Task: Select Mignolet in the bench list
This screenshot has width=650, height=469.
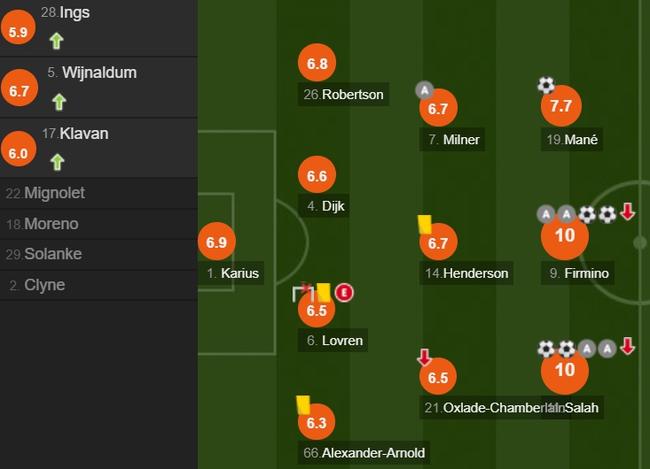Action: coord(99,193)
